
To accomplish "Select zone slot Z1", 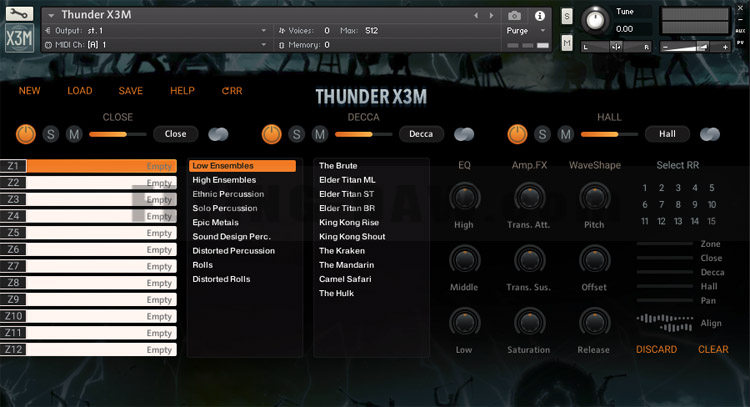I will click(88, 166).
